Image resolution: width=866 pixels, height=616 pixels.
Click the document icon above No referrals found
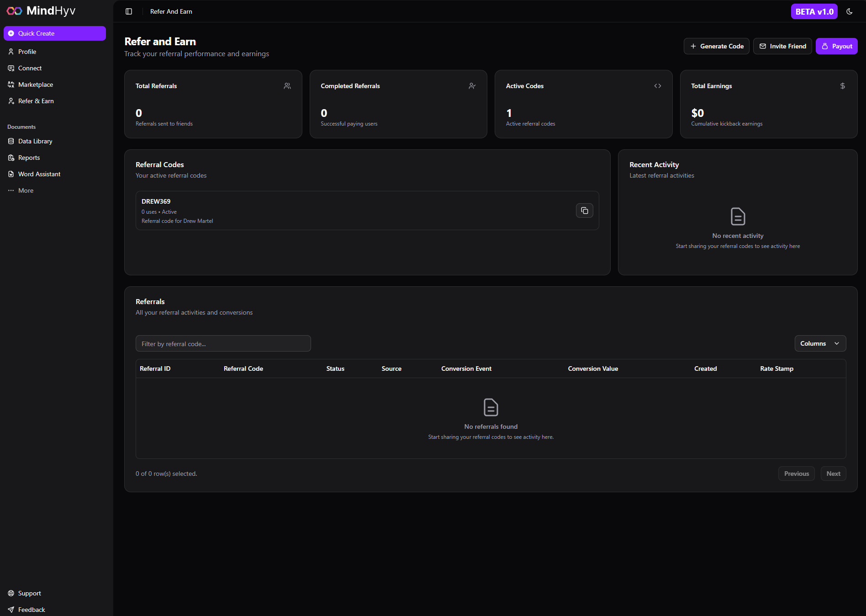tap(491, 407)
